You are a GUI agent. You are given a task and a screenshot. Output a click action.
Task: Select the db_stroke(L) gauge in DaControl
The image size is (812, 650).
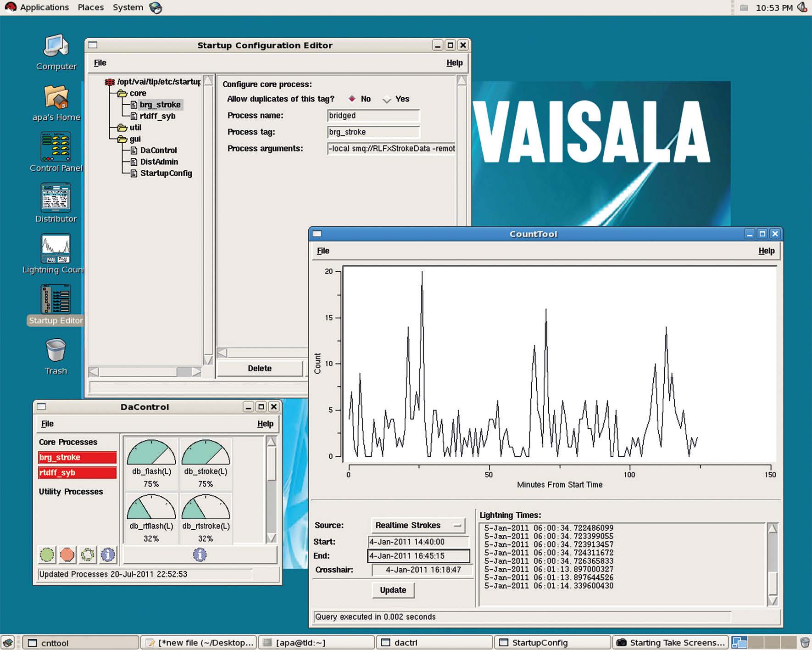(x=206, y=464)
